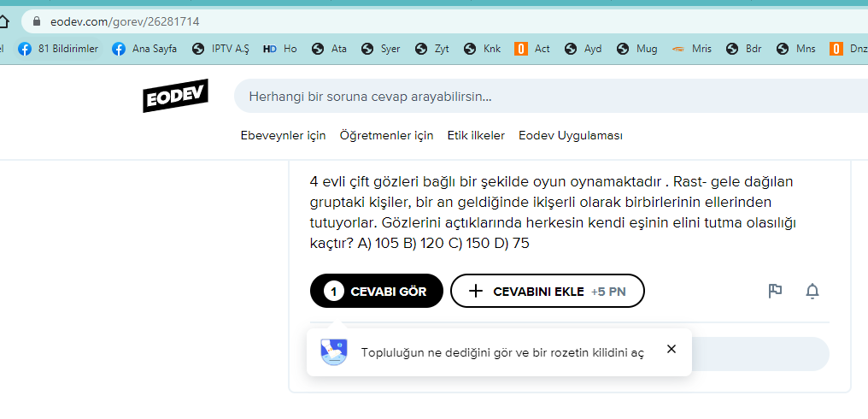Click the padlock site info icon
This screenshot has width=868, height=419.
(37, 21)
